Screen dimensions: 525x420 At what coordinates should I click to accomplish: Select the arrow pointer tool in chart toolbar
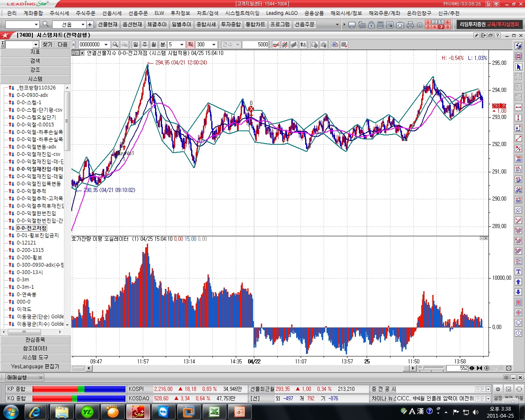click(x=518, y=66)
